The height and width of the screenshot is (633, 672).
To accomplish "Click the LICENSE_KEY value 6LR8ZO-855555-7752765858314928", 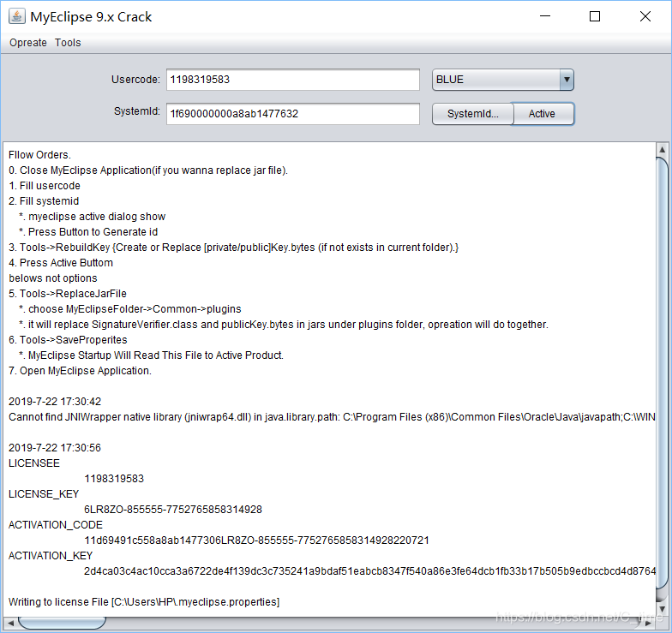I will coord(173,509).
